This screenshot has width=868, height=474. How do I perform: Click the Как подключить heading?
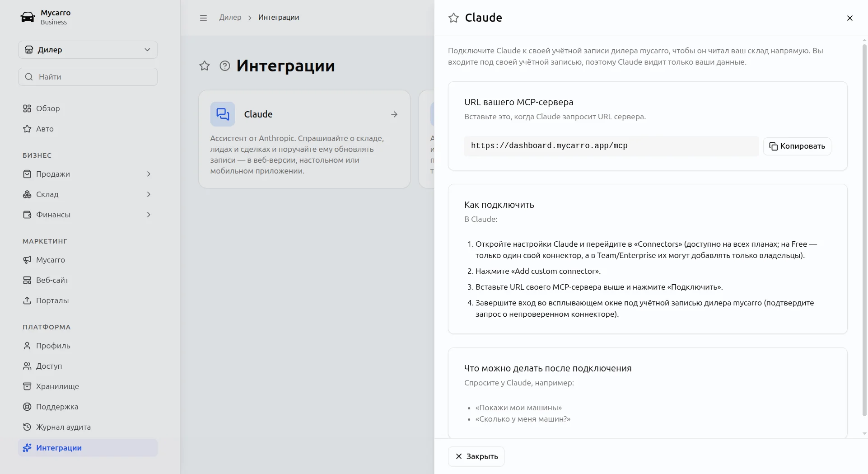pyautogui.click(x=499, y=205)
